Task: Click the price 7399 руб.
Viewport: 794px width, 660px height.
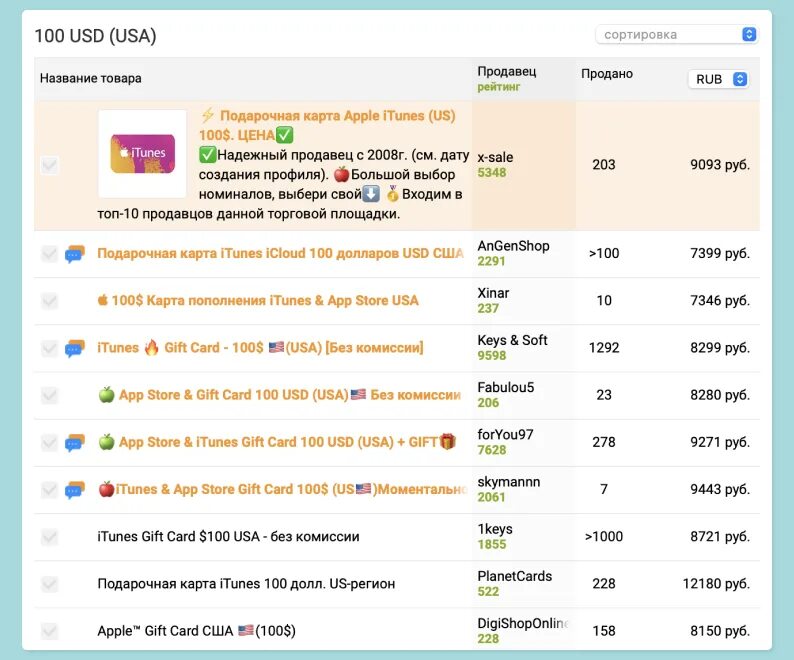Action: pos(720,253)
